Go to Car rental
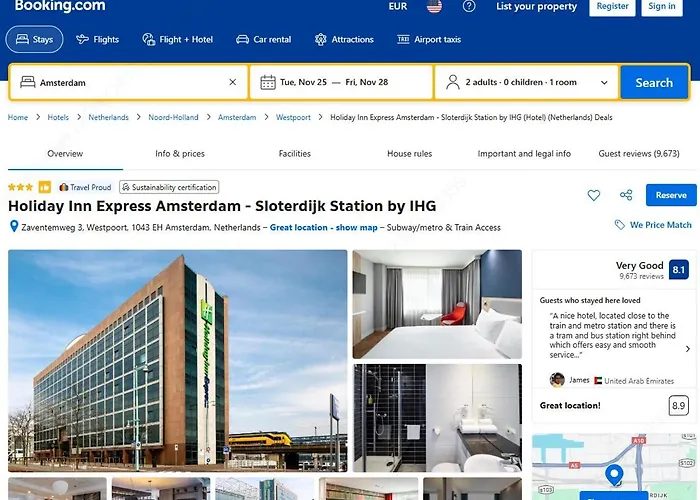This screenshot has height=500, width=700. pos(263,39)
